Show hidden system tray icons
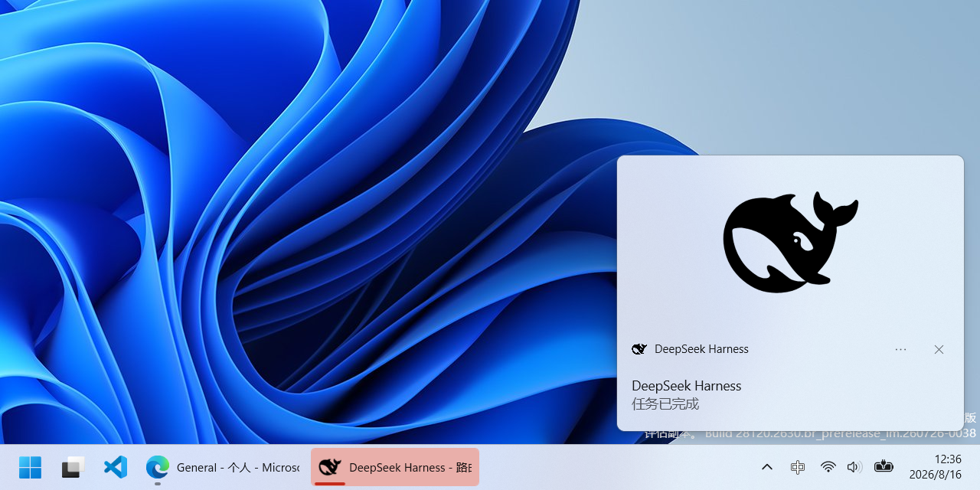980x490 pixels. [x=766, y=467]
